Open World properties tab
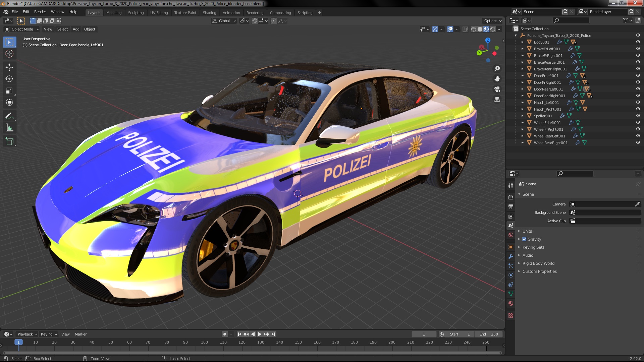 point(511,235)
